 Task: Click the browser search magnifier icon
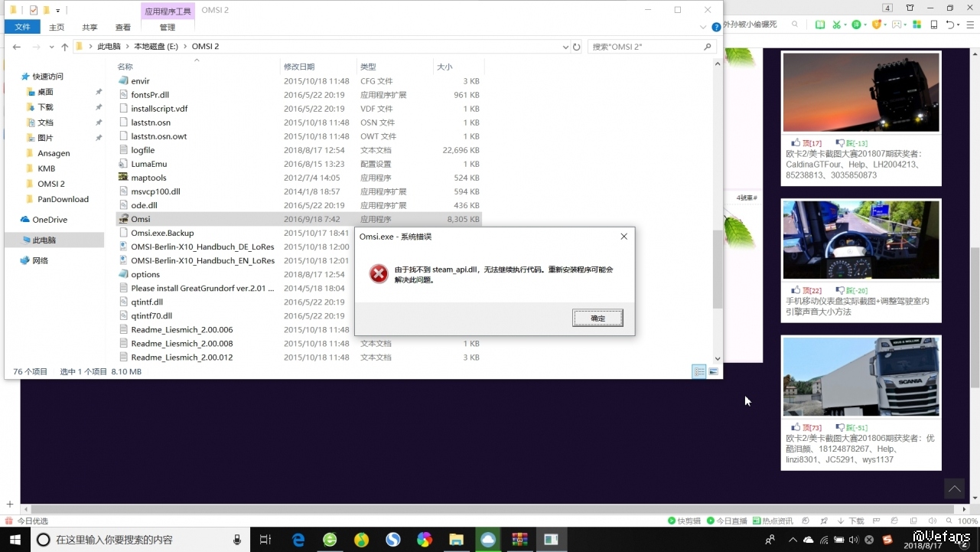tap(795, 24)
